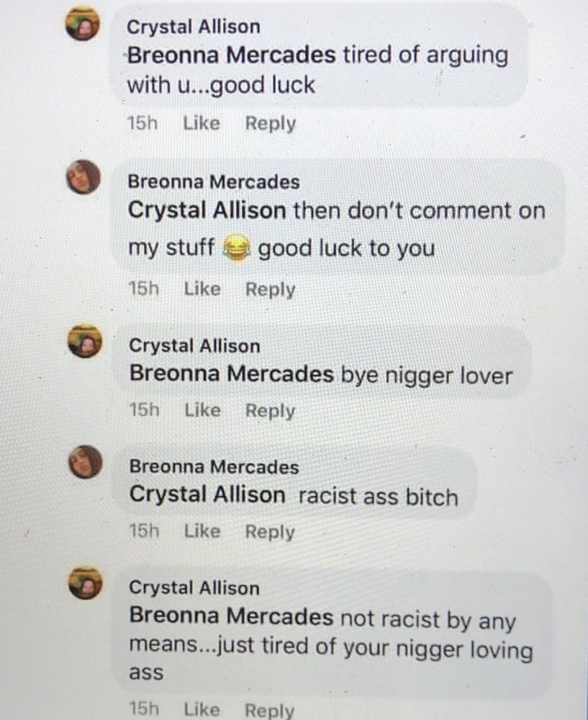
Task: Click the laughing emoji in Breonna's 'my stuff' comment
Action: click(236, 248)
